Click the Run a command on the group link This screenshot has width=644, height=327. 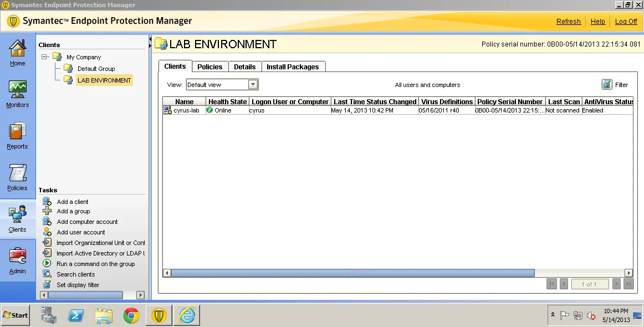[x=96, y=264]
